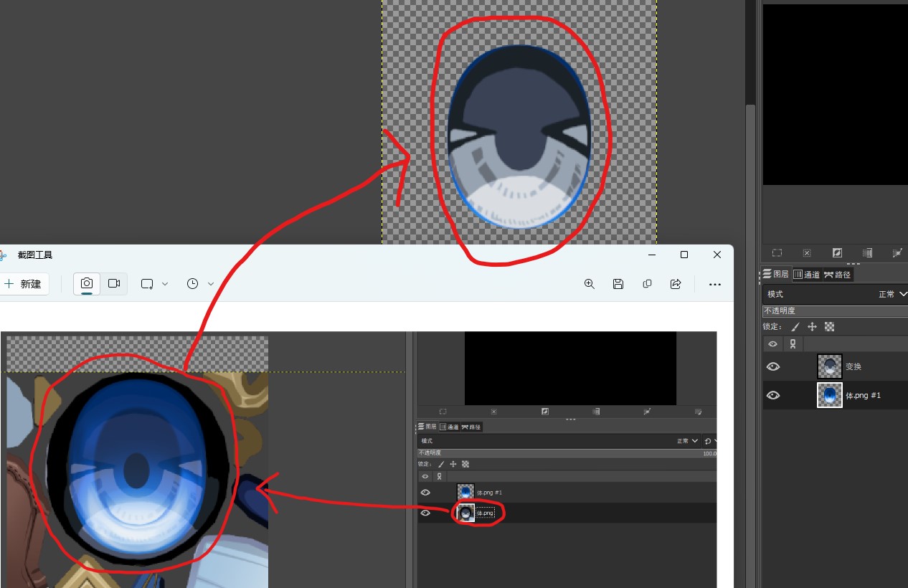This screenshot has height=588, width=908.
Task: Save the snip with the floppy disk icon
Action: pyautogui.click(x=618, y=284)
